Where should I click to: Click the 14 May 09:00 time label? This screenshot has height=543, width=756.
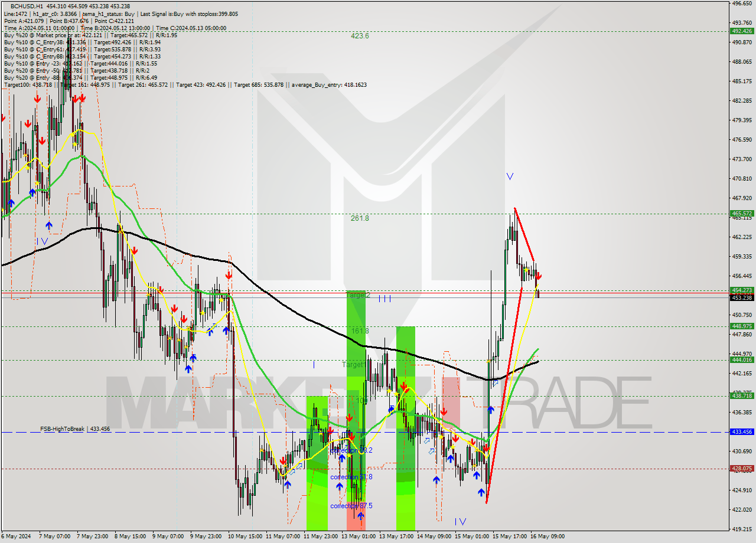tap(434, 537)
